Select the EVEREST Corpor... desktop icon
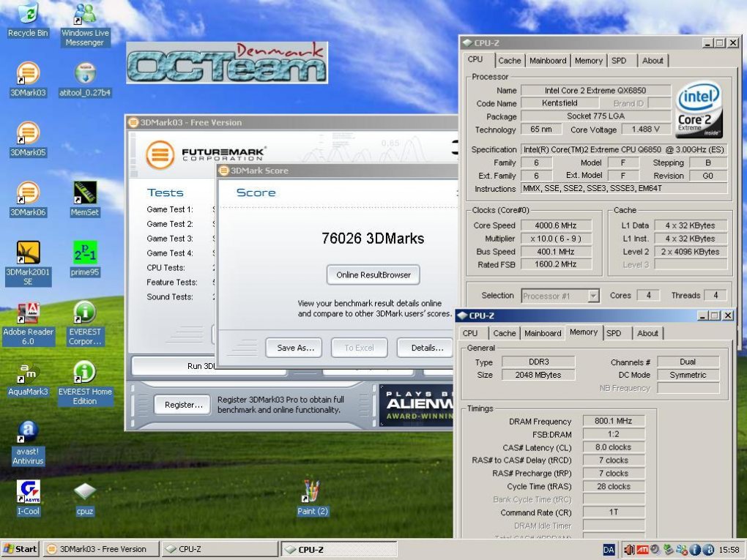 pos(85,323)
